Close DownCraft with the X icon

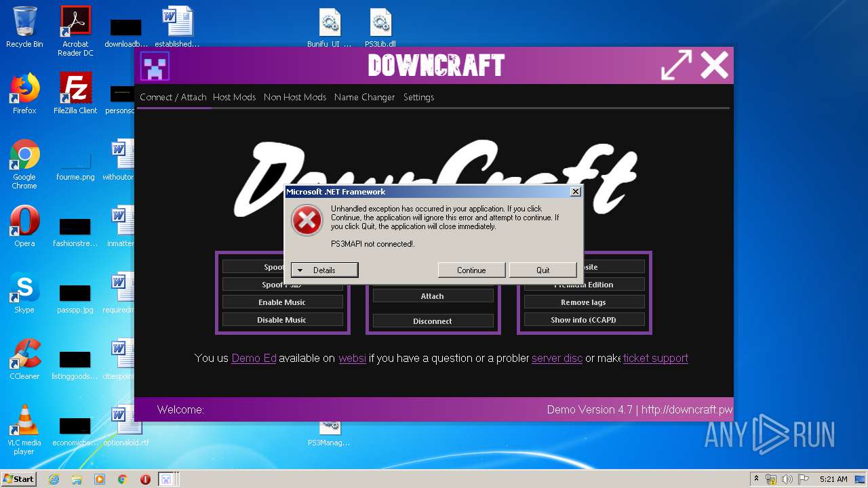pyautogui.click(x=714, y=66)
